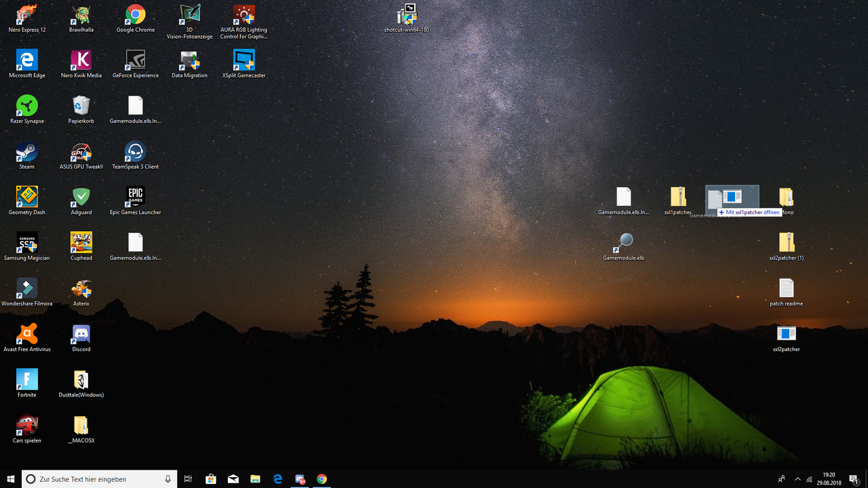Screen dimensions: 868x488
Task: Select the xxl1patcher zip folder
Action: (678, 201)
